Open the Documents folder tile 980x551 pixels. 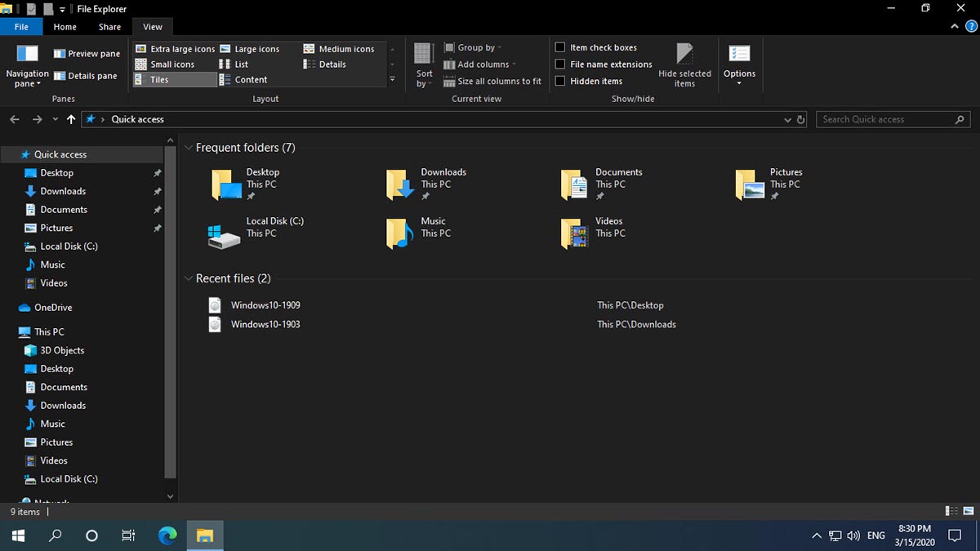coord(602,184)
